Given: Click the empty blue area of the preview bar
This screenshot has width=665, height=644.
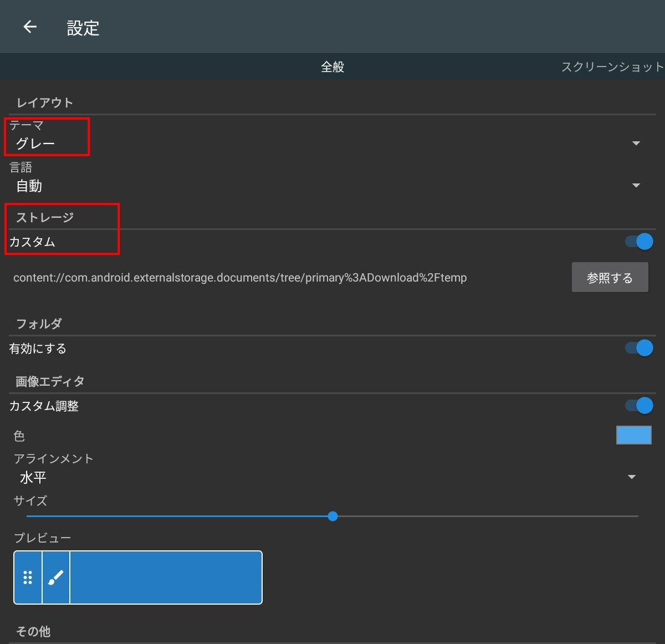Looking at the screenshot, I should (x=166, y=577).
